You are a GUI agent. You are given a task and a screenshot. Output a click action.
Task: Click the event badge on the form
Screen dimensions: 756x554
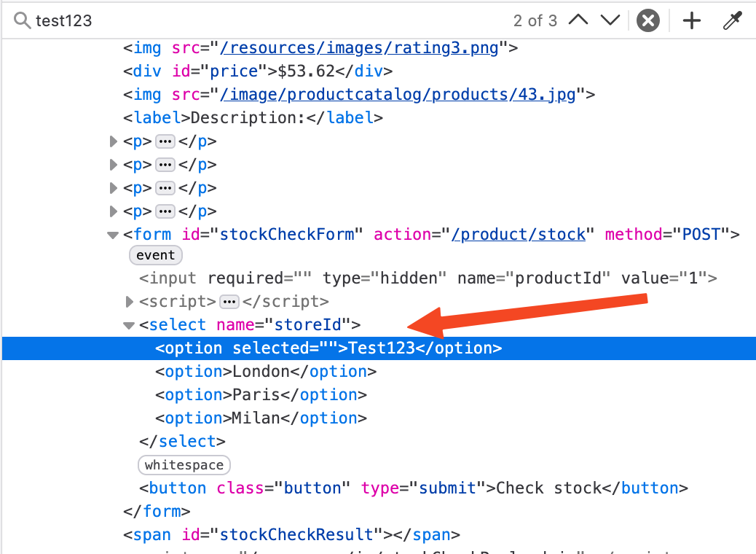pos(155,255)
